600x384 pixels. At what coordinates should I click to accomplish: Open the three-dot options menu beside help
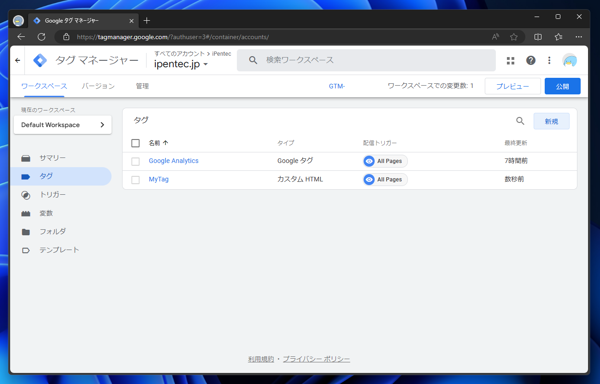(549, 60)
